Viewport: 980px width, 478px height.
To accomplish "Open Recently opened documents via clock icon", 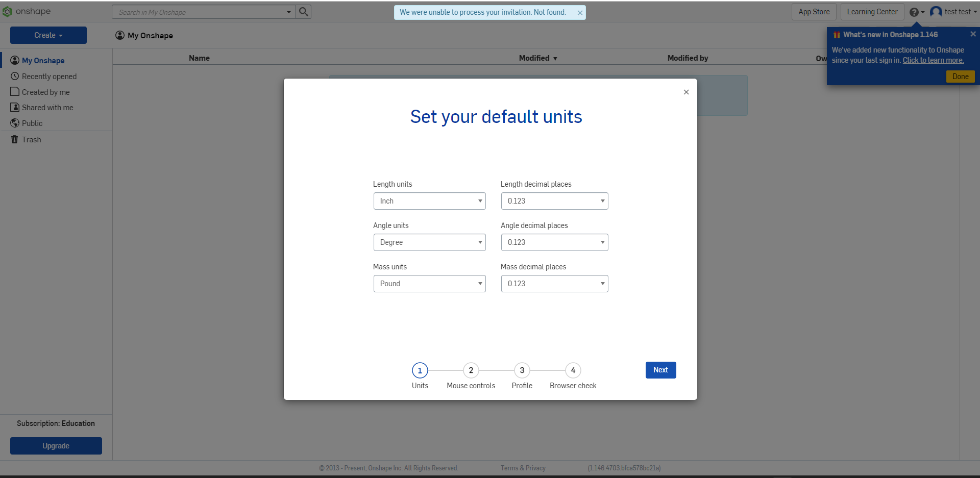I will pos(49,76).
